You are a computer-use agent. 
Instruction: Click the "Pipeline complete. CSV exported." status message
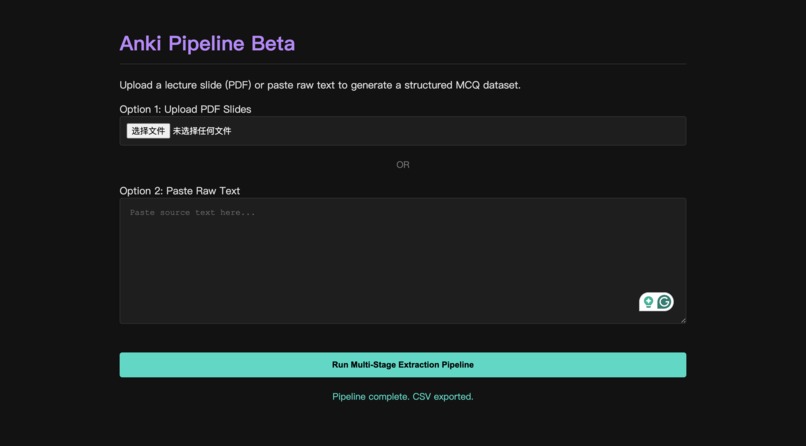402,397
